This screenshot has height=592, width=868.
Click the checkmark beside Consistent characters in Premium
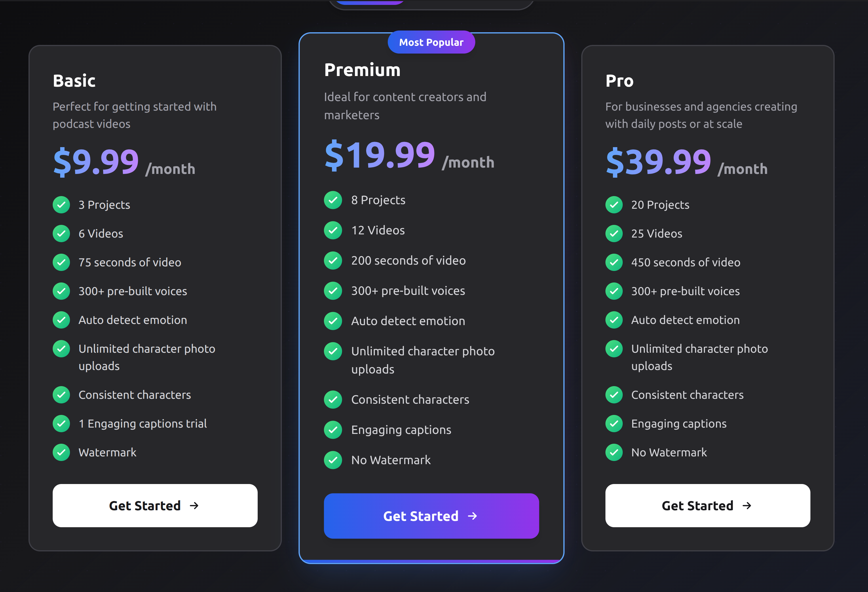tap(333, 400)
